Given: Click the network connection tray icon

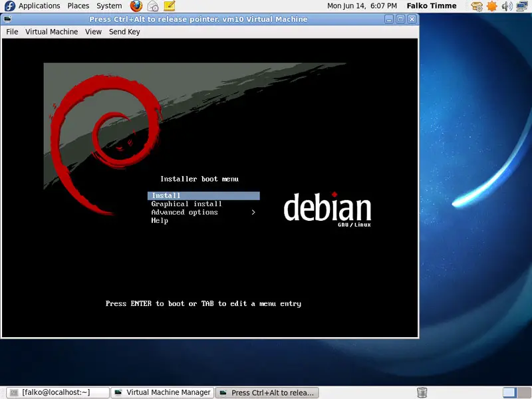Looking at the screenshot, I should pyautogui.click(x=522, y=6).
